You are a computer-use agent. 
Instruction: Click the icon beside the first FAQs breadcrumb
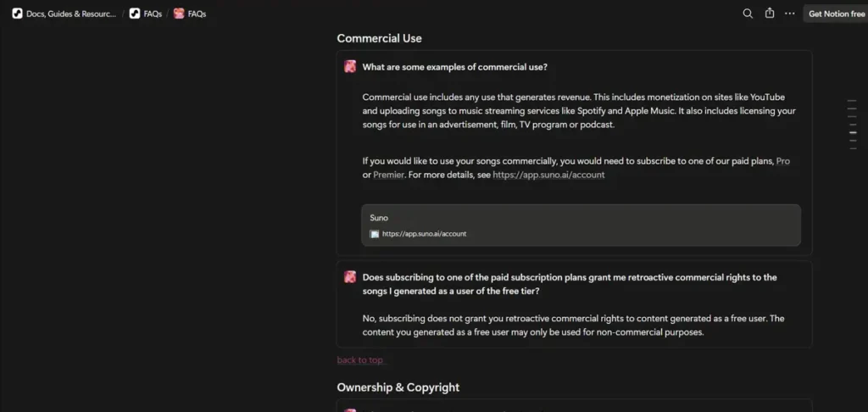coord(135,14)
